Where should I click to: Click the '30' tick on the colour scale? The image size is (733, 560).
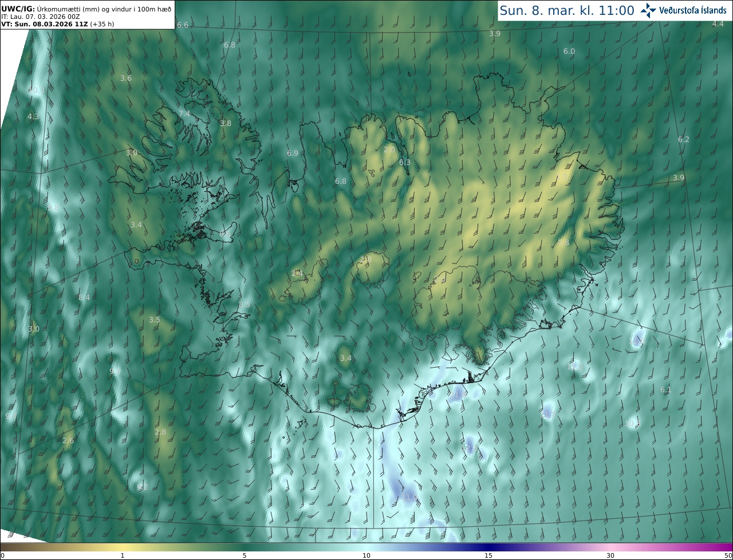[610, 555]
